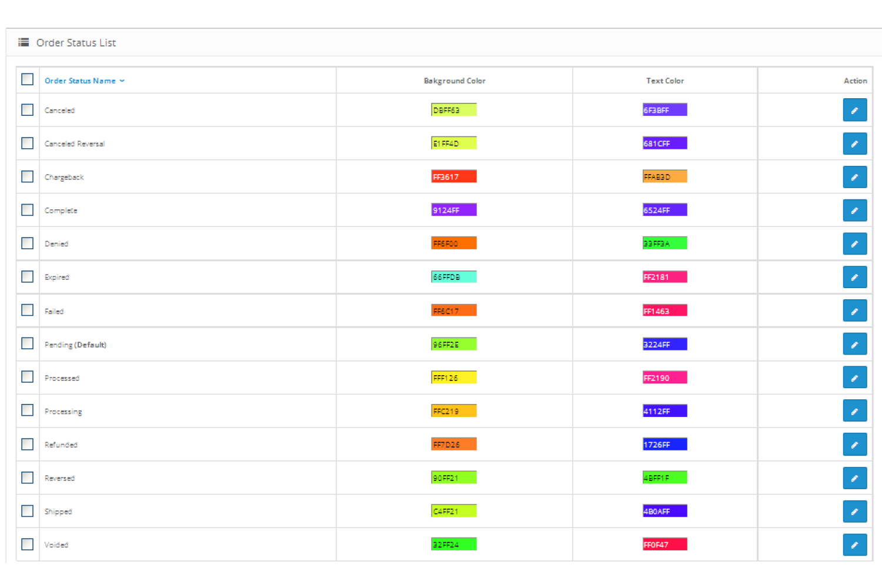Tick the Shipped row checkbox
Image resolution: width=882 pixels, height=588 pixels.
coord(27,511)
